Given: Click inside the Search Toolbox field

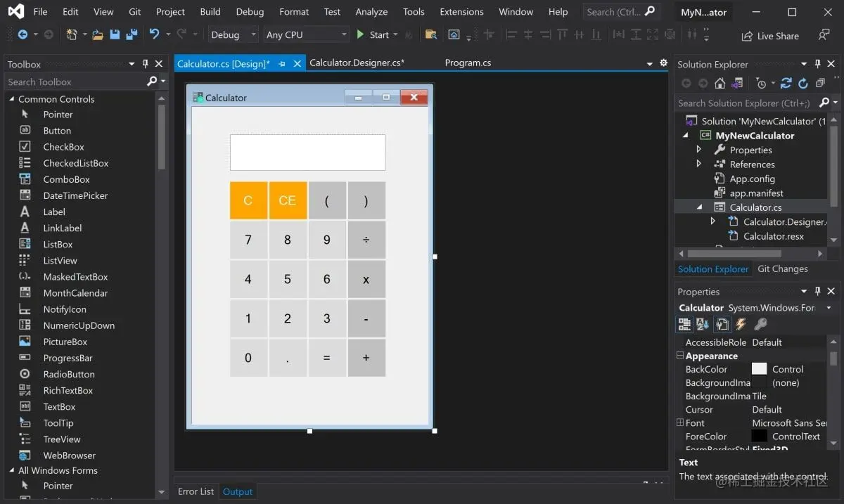Looking at the screenshot, I should pyautogui.click(x=70, y=82).
